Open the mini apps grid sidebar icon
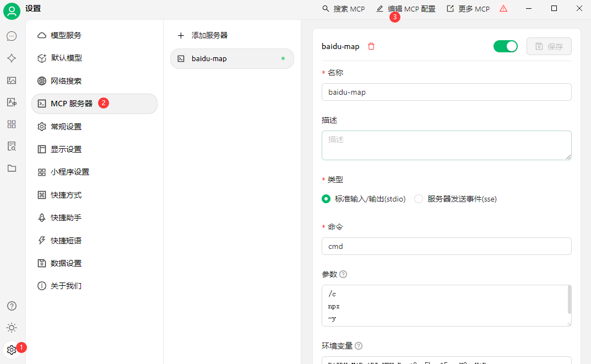 (12, 124)
